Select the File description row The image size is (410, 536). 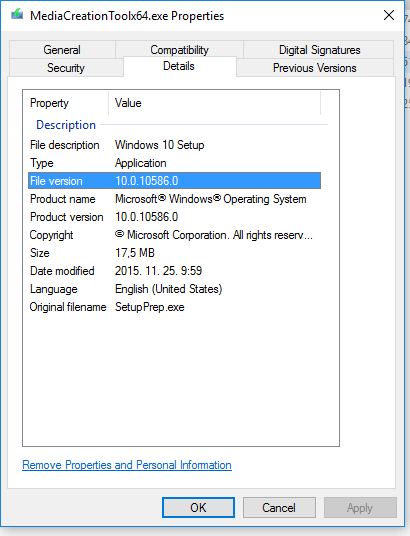click(174, 145)
